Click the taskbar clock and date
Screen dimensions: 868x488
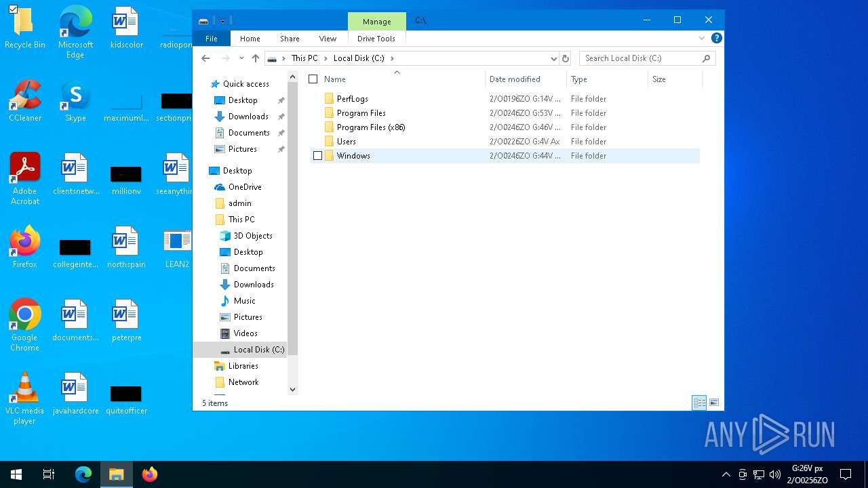click(807, 474)
